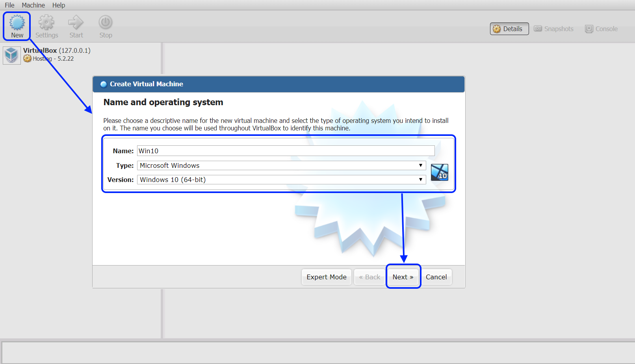Switch to the Snapshots tab
Image resolution: width=635 pixels, height=364 pixels.
click(x=554, y=29)
